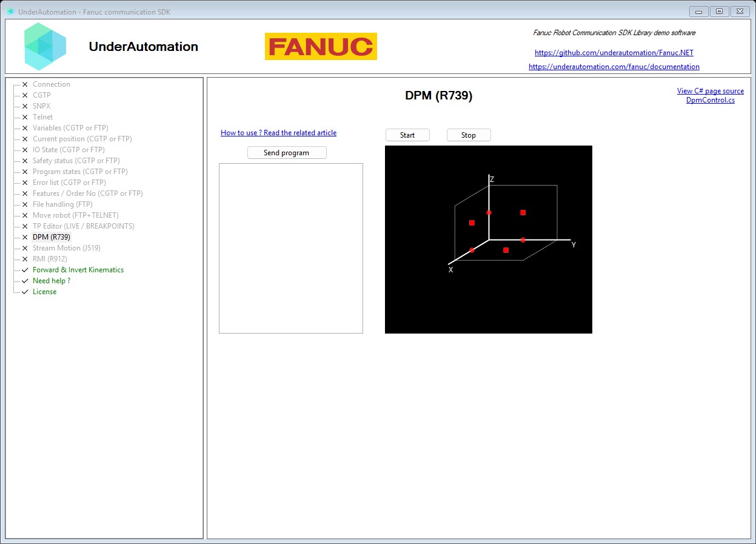This screenshot has width=756, height=544.
Task: Click the DPM (R739) page heading
Action: point(439,96)
